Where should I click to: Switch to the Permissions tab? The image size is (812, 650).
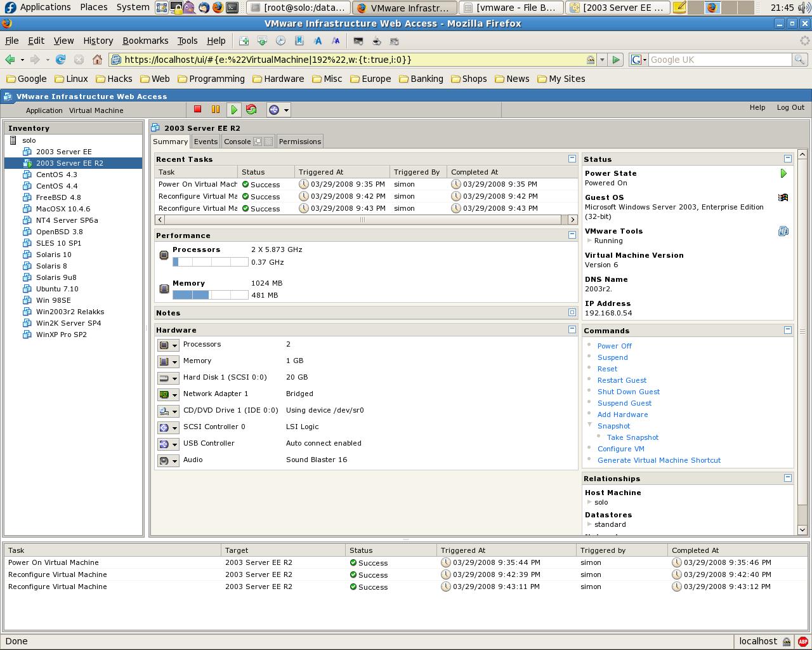click(x=300, y=142)
